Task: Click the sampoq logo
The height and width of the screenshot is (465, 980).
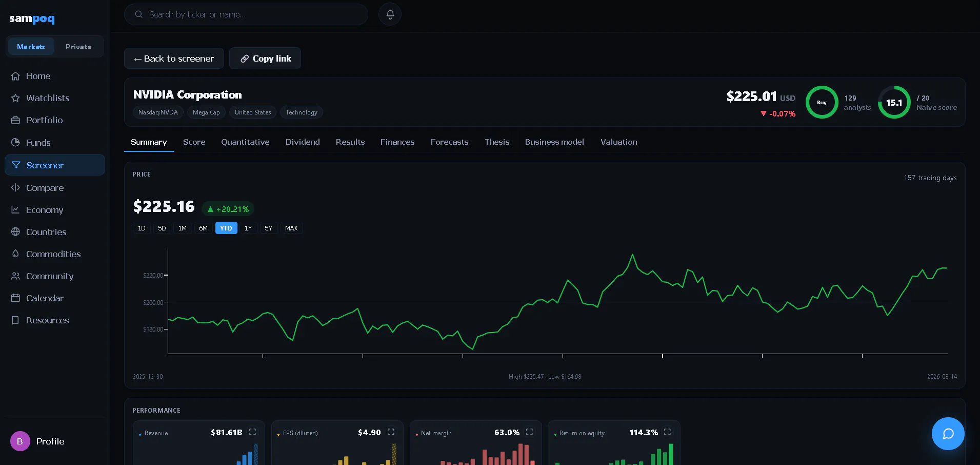Action: 32,19
